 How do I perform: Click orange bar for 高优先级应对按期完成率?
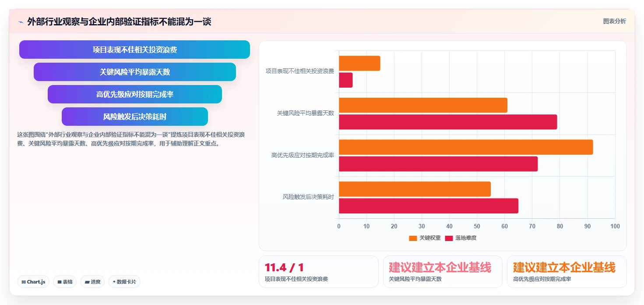click(466, 147)
